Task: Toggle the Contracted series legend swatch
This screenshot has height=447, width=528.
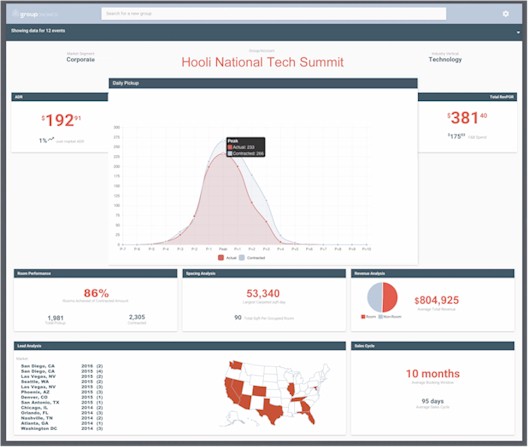Action: 242,258
